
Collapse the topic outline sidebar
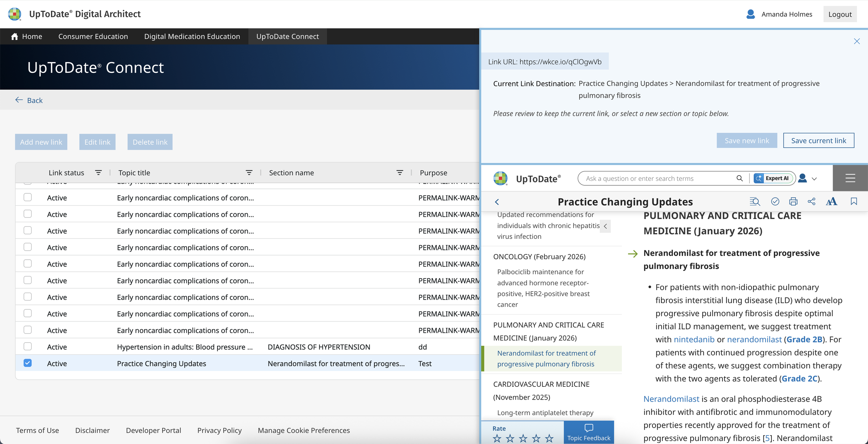point(605,226)
